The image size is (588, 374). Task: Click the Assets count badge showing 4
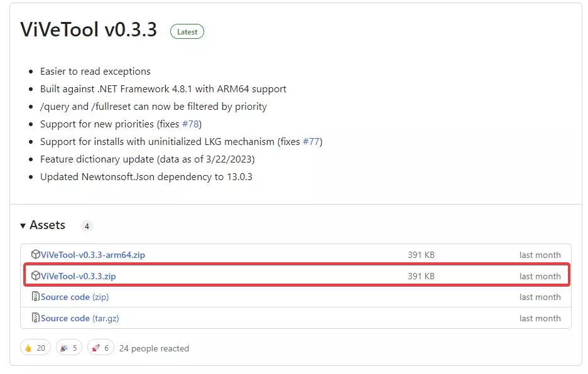point(87,226)
